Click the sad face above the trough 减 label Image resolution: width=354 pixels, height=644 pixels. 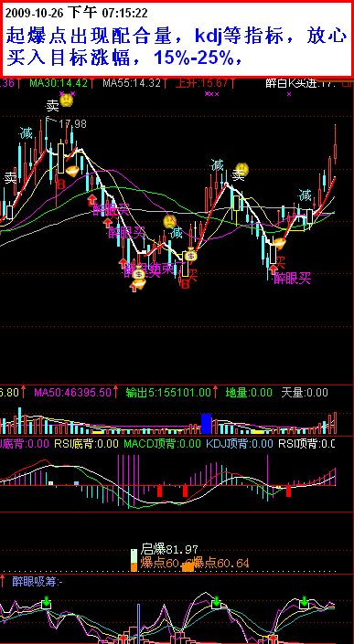[169, 222]
